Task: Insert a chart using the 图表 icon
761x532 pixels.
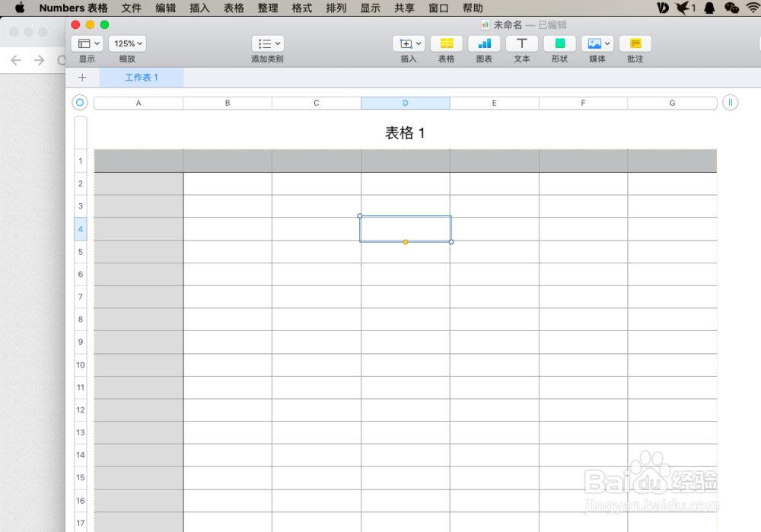Action: 484,43
